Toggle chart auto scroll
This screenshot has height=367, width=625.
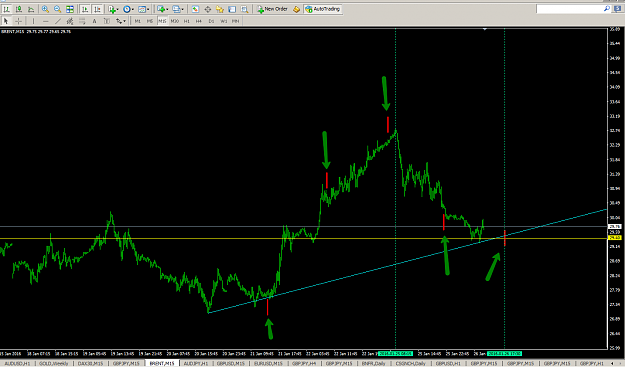[85, 9]
